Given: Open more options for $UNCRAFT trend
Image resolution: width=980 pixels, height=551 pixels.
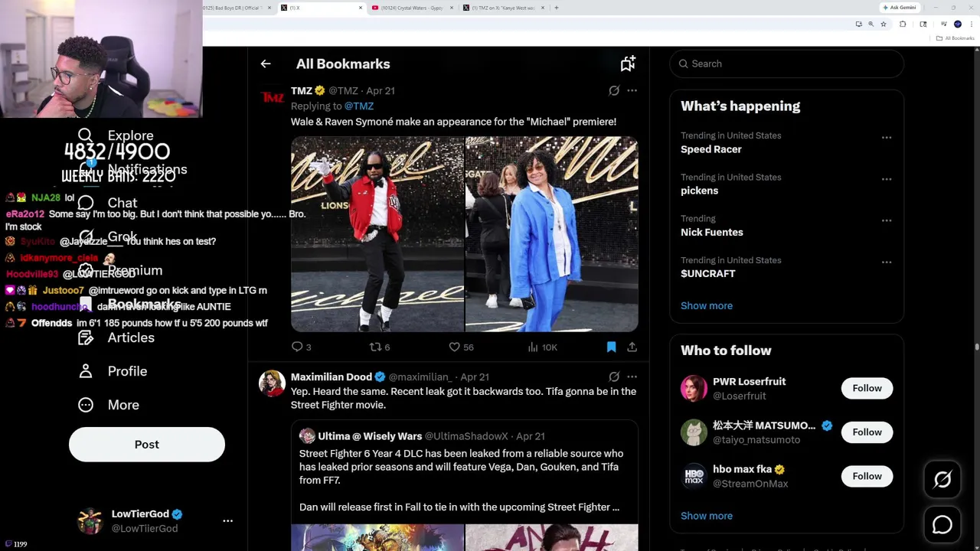Looking at the screenshot, I should [x=887, y=262].
